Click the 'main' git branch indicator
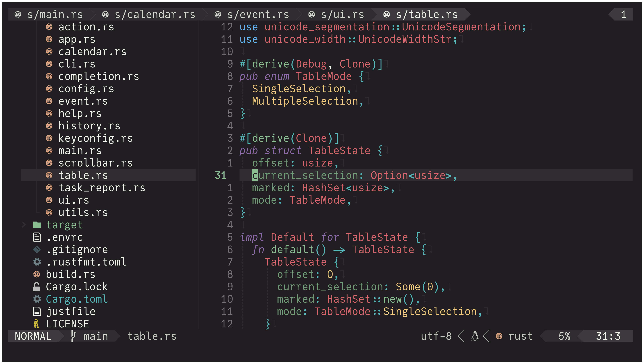 95,336
